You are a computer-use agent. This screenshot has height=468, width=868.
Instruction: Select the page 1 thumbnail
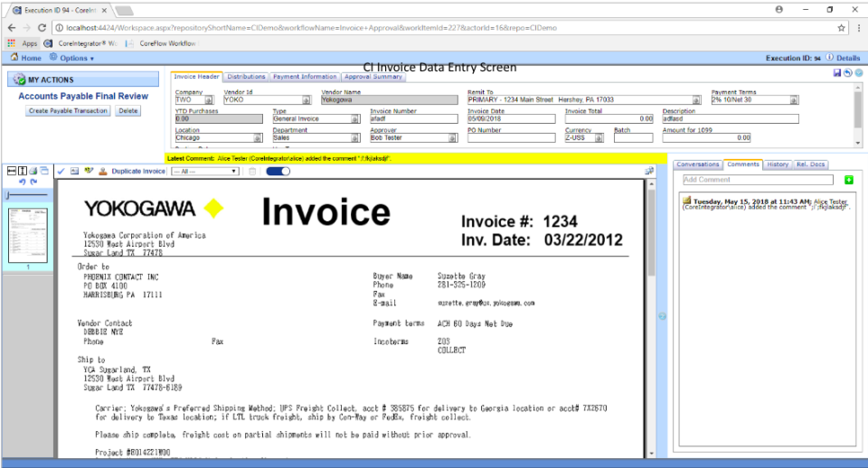point(28,235)
